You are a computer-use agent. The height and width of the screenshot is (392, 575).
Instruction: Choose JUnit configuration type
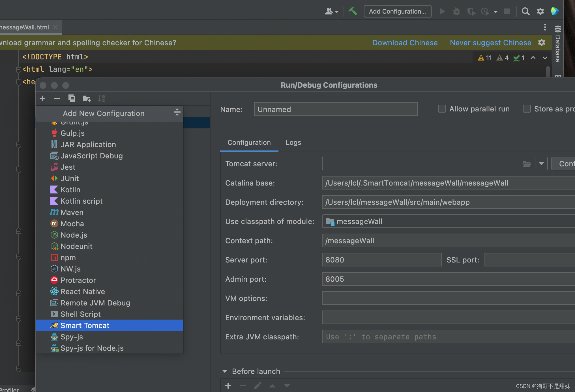pyautogui.click(x=110, y=178)
